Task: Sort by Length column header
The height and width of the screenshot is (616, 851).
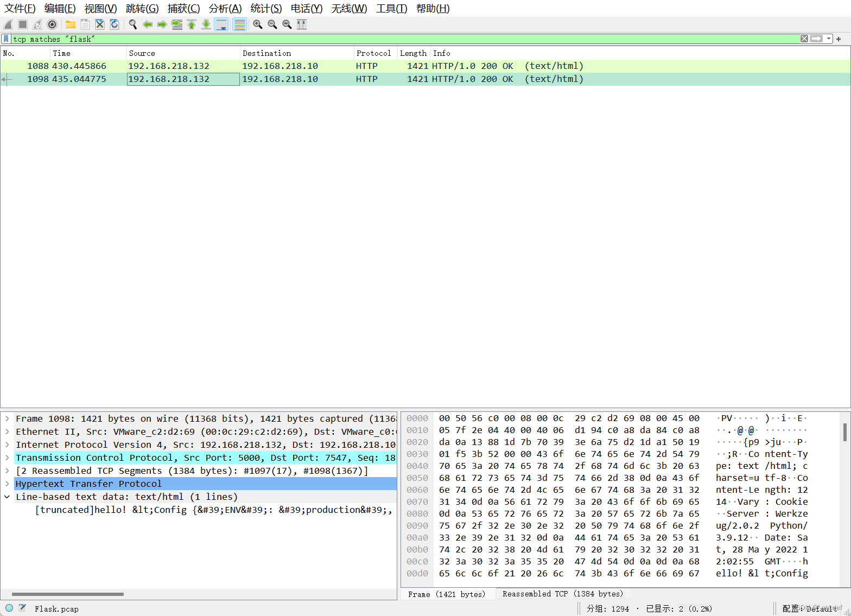Action: click(x=414, y=53)
